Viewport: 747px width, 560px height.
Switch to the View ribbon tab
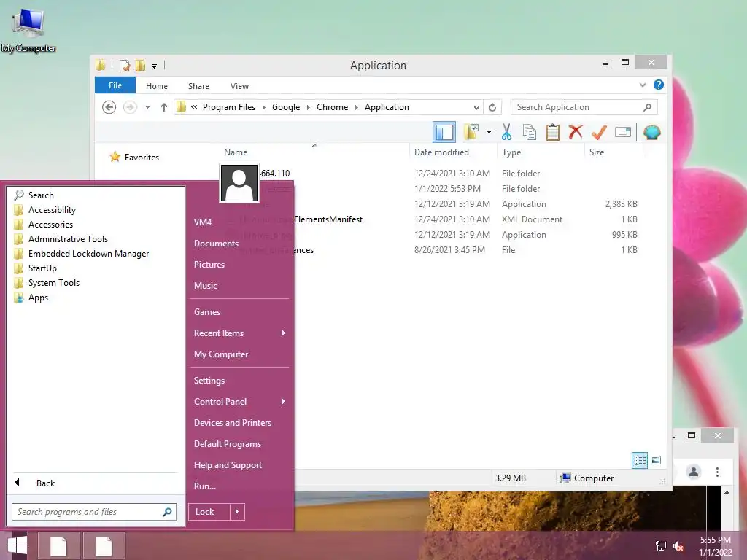[x=239, y=86]
